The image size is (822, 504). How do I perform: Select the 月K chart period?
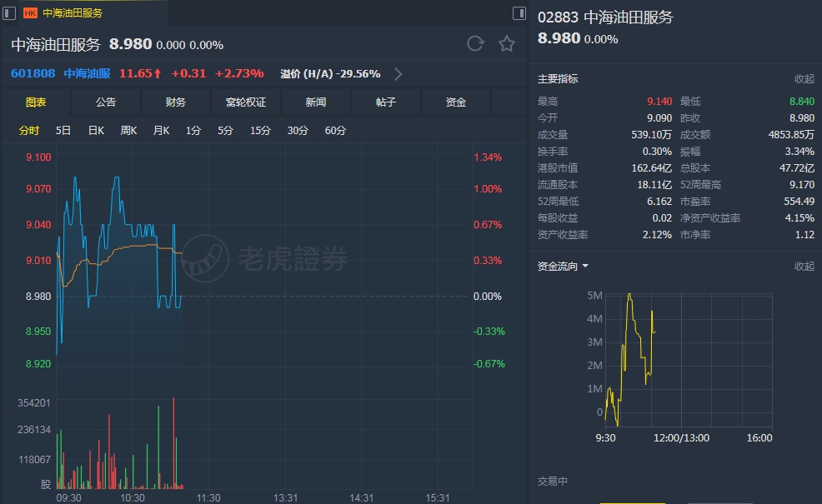[x=161, y=131]
